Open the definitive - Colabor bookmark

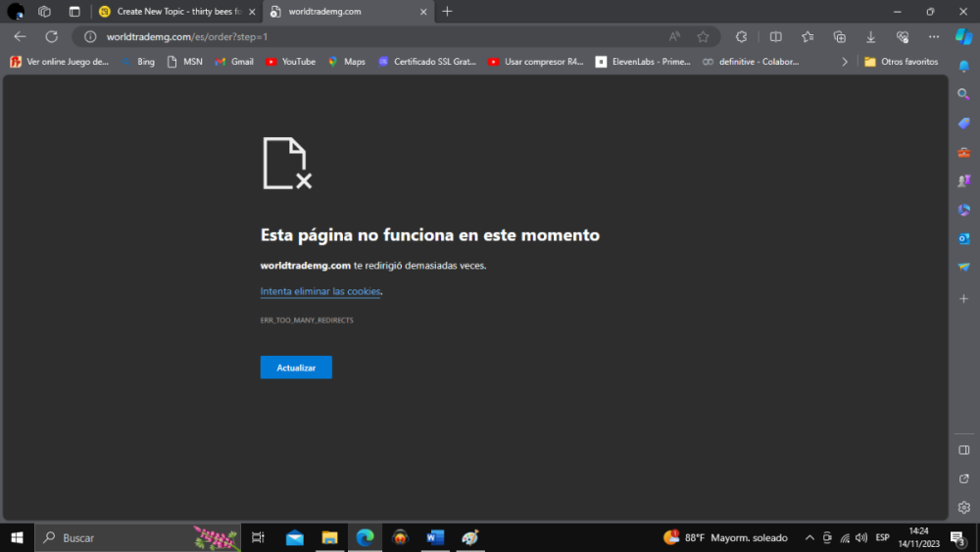(x=751, y=61)
